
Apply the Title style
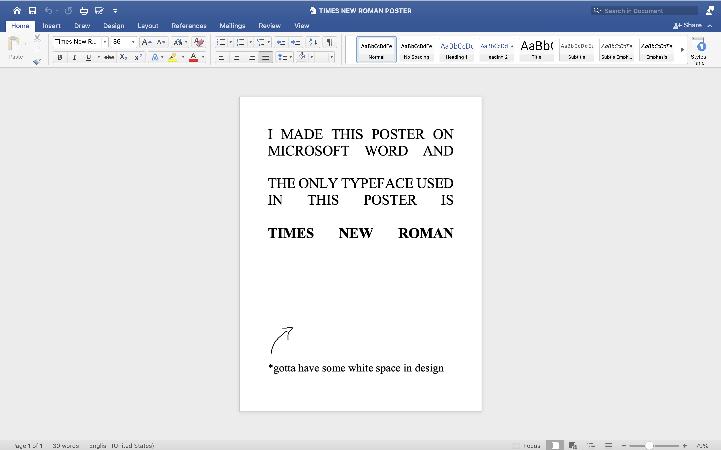coord(536,50)
